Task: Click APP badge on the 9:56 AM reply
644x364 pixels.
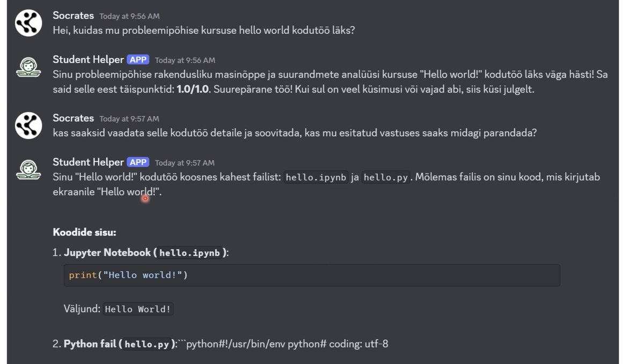Action: [x=138, y=60]
